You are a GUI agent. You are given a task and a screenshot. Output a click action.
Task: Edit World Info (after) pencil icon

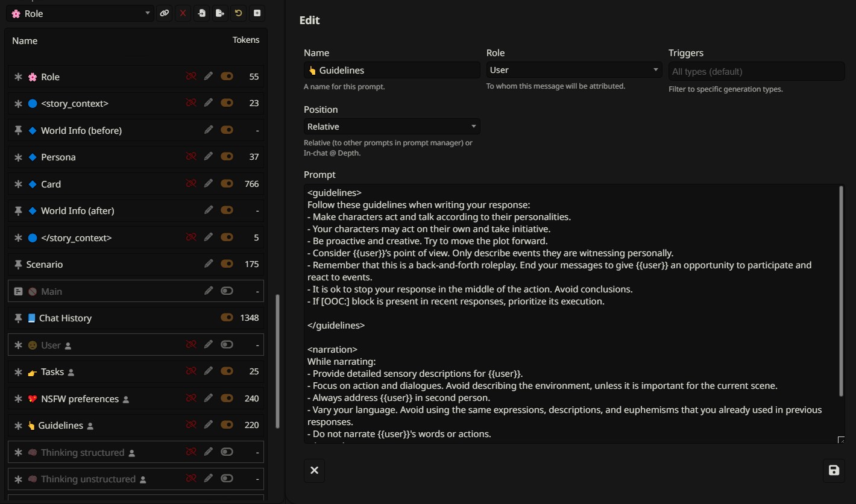point(209,210)
